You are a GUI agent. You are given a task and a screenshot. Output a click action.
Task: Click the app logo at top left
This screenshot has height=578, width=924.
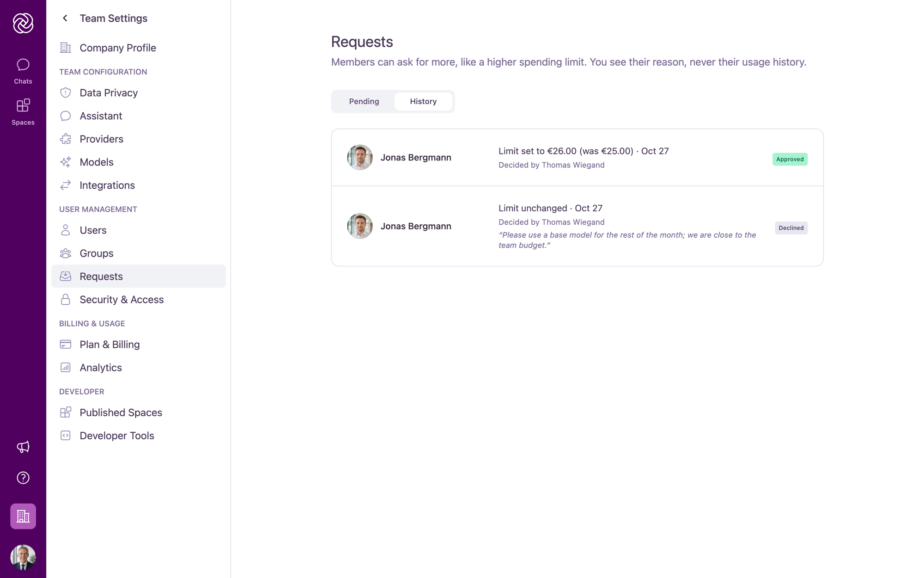pyautogui.click(x=23, y=23)
